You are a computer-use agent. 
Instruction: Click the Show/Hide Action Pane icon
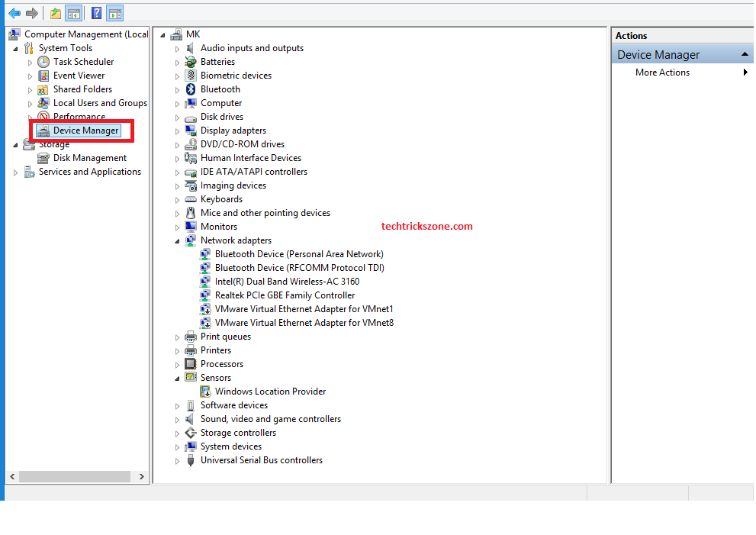click(x=115, y=13)
